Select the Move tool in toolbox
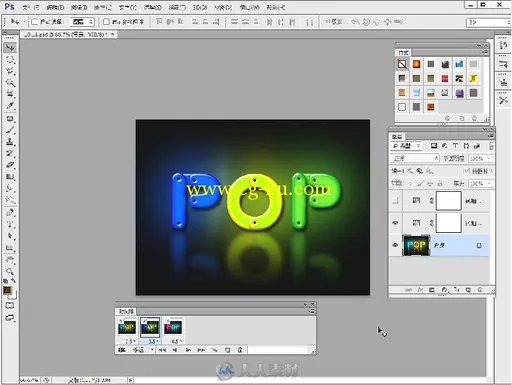 pos(10,48)
